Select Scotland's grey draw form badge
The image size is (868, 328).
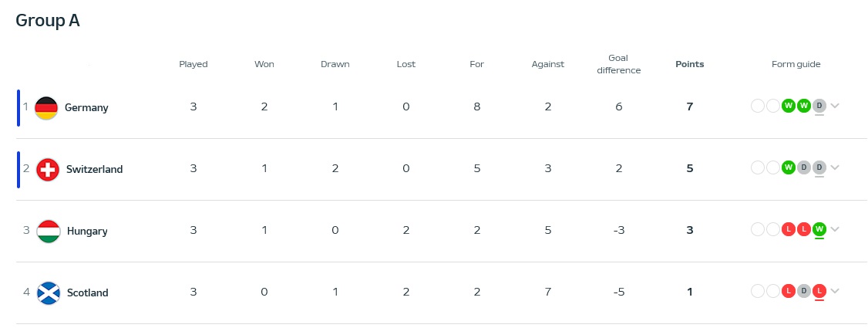point(804,291)
